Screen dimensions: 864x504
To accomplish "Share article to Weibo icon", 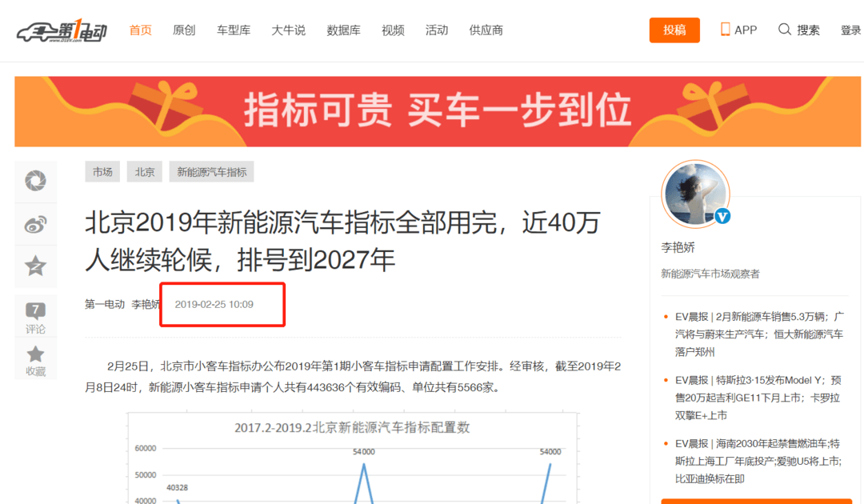I will coord(35,225).
